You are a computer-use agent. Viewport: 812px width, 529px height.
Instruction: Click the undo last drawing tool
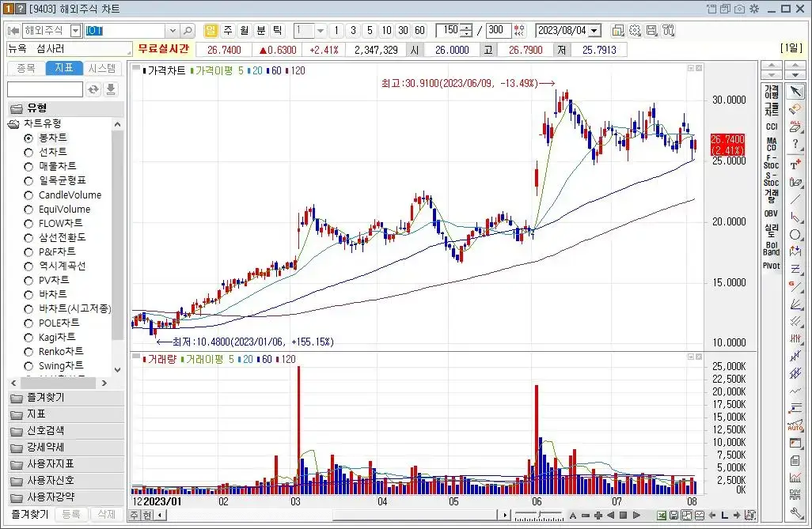click(x=795, y=108)
